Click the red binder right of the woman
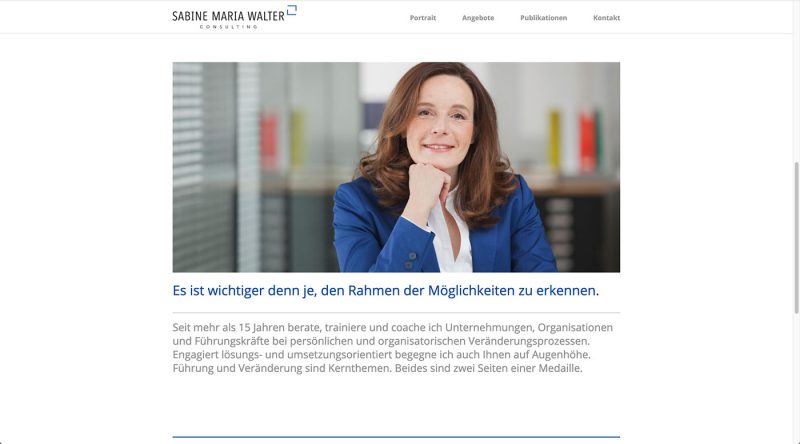Image resolution: width=800 pixels, height=444 pixels. pyautogui.click(x=587, y=141)
